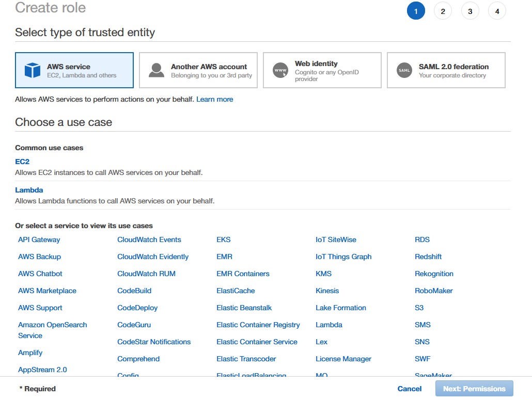Select the CodeBuild service
532x400 pixels.
[134, 291]
